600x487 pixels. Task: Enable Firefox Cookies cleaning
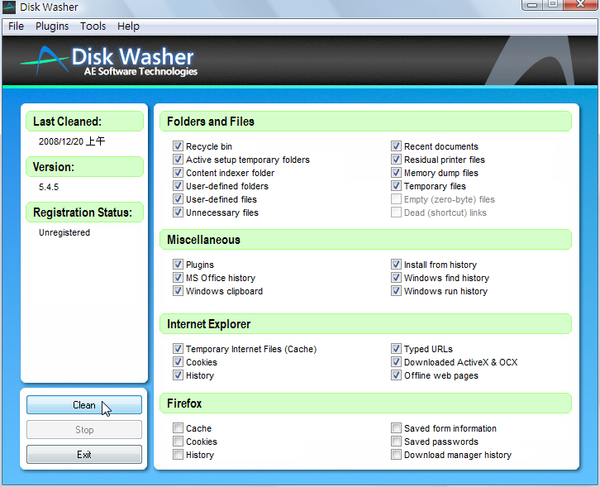(x=178, y=441)
